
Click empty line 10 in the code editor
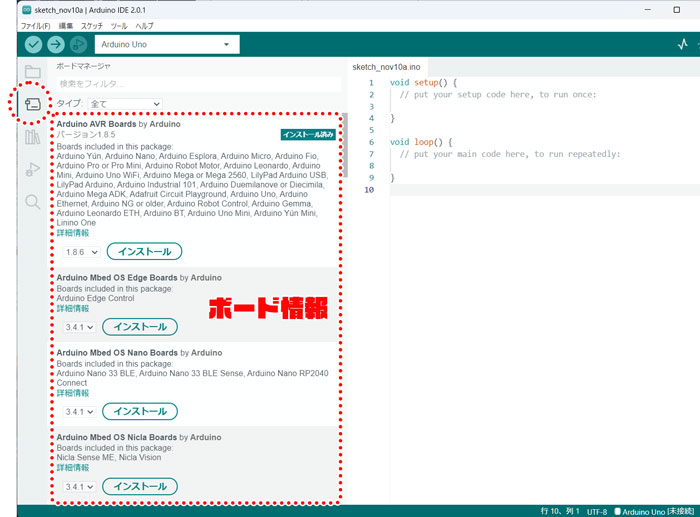(545, 190)
